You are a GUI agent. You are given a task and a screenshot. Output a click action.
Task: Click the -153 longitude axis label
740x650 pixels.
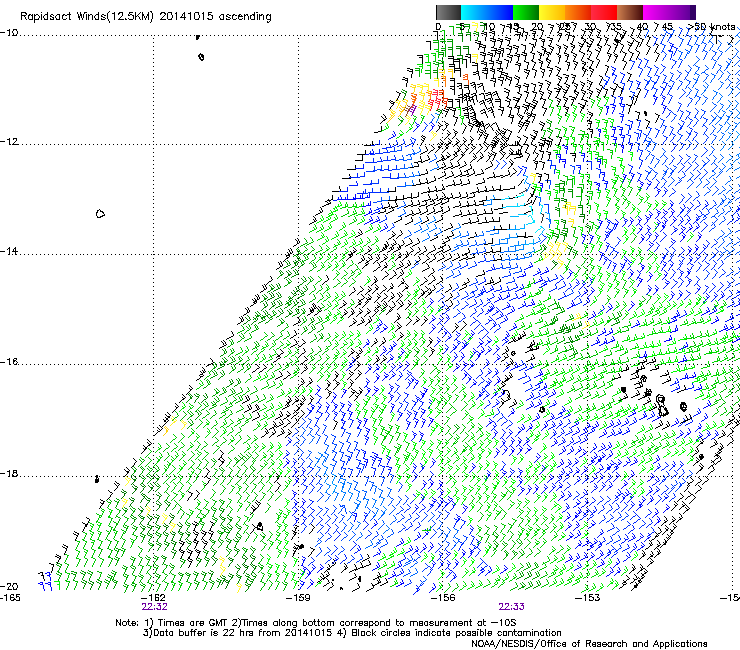[x=588, y=598]
